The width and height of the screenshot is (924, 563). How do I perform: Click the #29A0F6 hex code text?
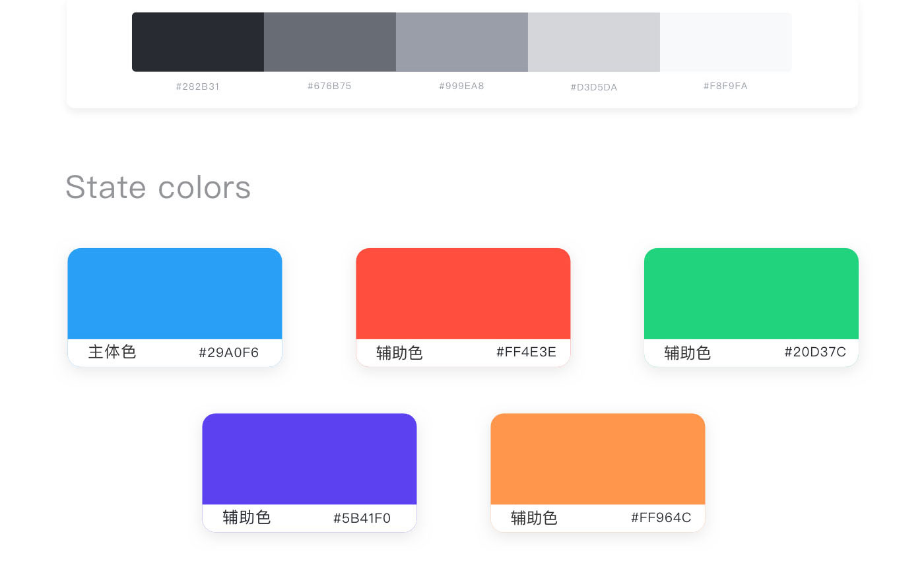229,353
